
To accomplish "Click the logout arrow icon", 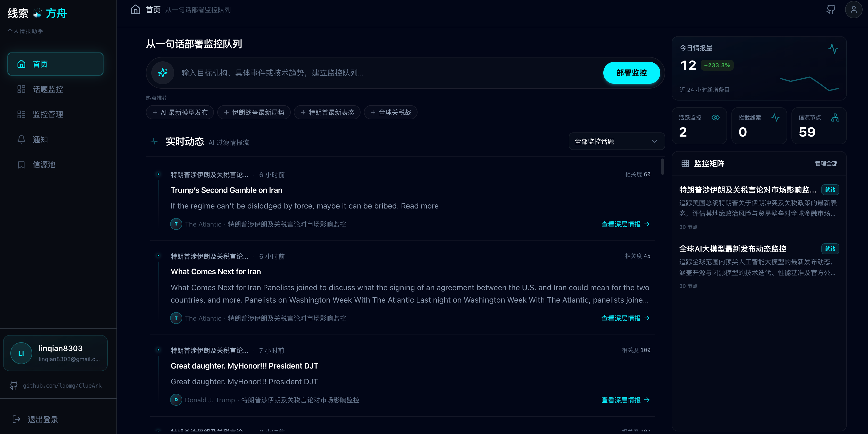I will [x=16, y=419].
